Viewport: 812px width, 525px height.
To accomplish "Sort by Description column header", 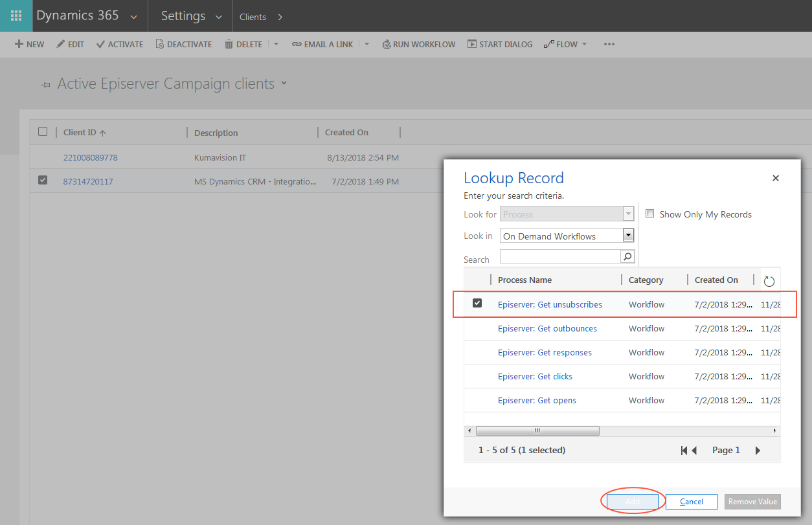I will [x=216, y=133].
